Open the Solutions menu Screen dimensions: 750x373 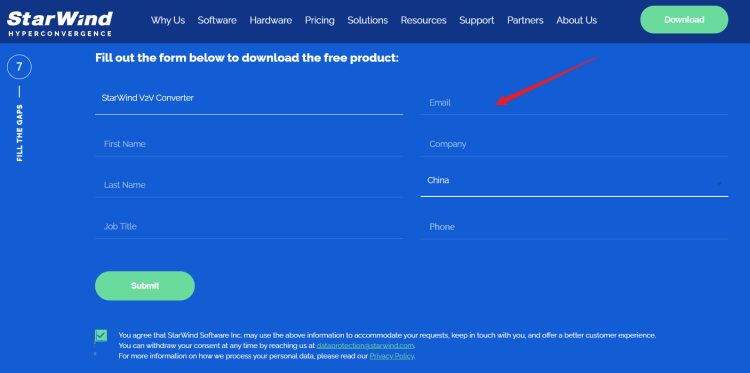point(367,20)
